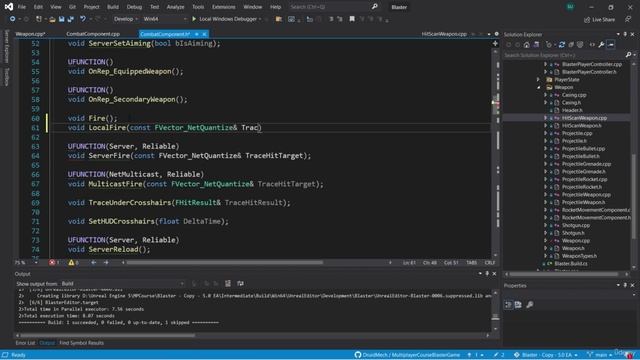This screenshot has width=640, height=360.
Task: Click Solution Explorer Properties wrench icon
Action: [601, 45]
